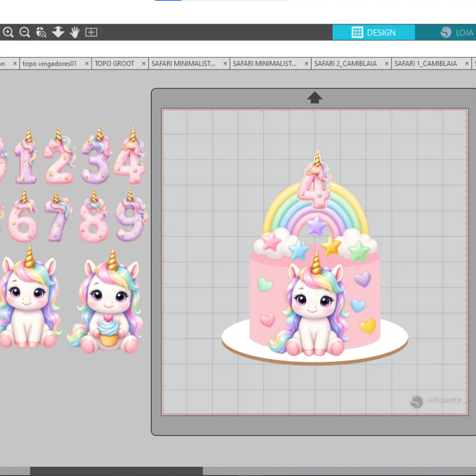Select the Zoom Selection tool
Screen dimensions: 476x476
[41, 32]
